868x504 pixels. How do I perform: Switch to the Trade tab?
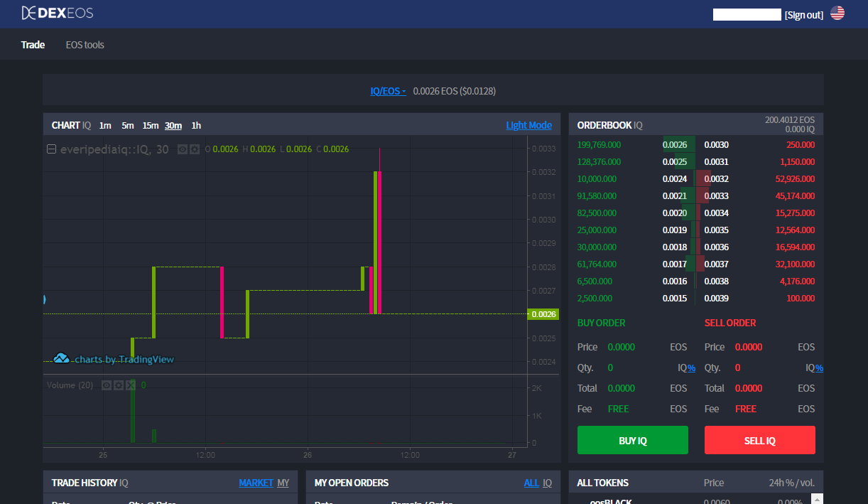coord(33,45)
